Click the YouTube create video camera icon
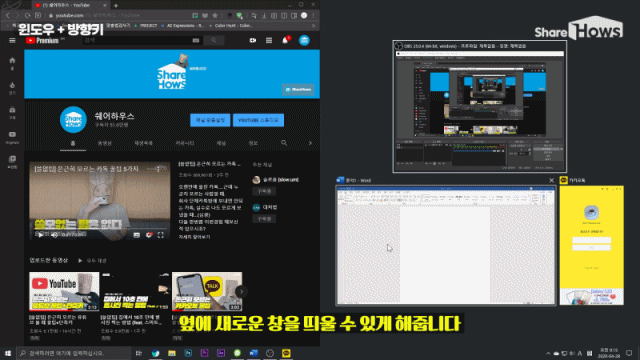This screenshot has height=360, width=640. click(x=253, y=40)
